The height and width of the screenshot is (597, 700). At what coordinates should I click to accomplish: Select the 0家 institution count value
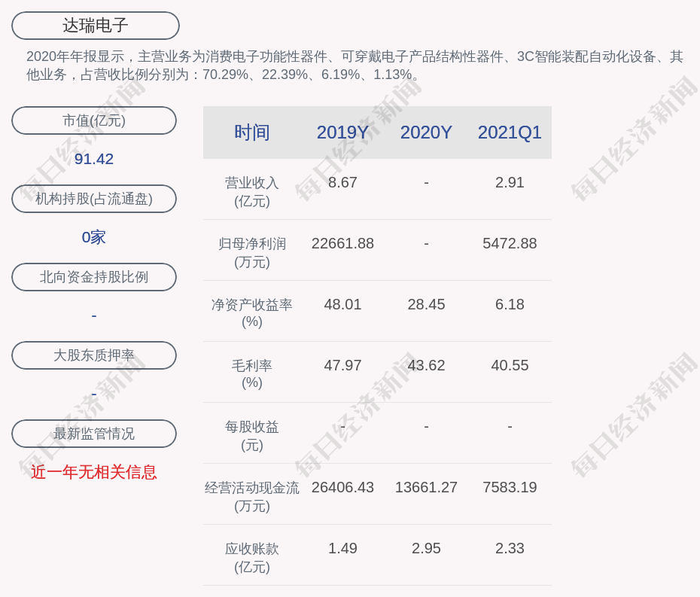pyautogui.click(x=94, y=237)
